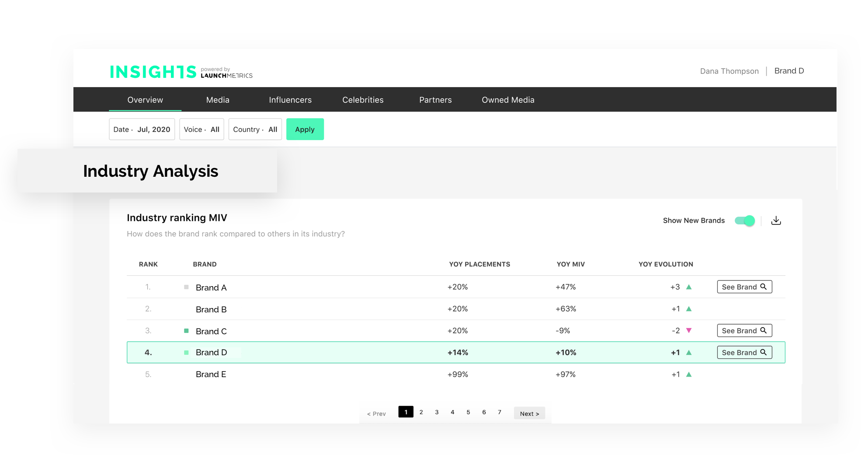This screenshot has width=868, height=476.
Task: Click the Media navigation tab
Action: [x=218, y=99]
